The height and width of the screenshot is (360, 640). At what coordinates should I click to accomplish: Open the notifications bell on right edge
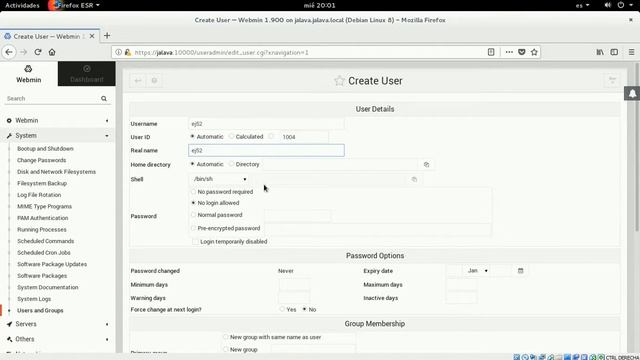pyautogui.click(x=632, y=93)
